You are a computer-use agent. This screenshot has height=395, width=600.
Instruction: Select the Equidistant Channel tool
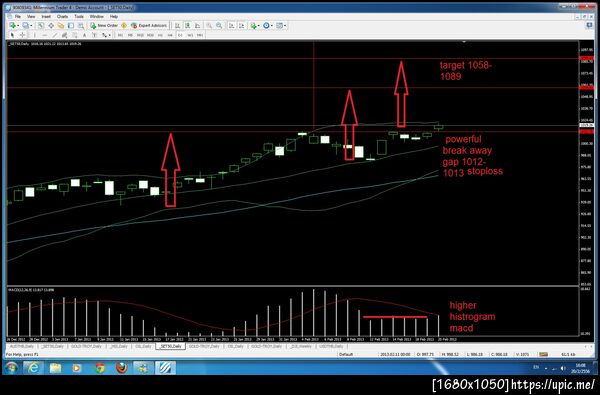click(x=64, y=35)
